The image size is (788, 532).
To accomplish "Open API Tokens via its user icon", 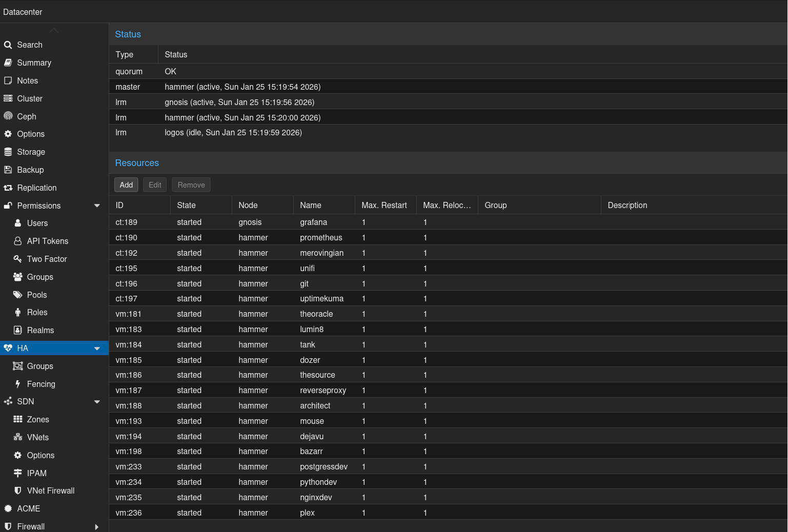I will coord(18,241).
